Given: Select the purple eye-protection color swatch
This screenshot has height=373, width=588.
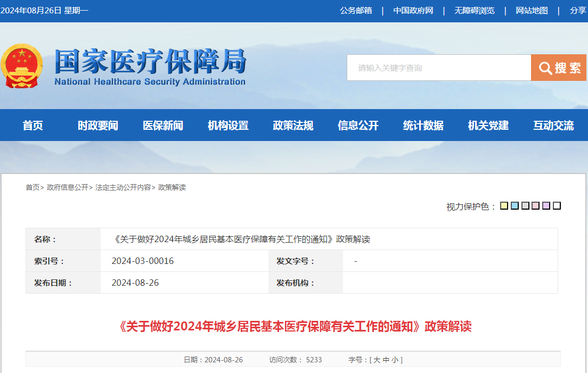Looking at the screenshot, I should coord(546,206).
